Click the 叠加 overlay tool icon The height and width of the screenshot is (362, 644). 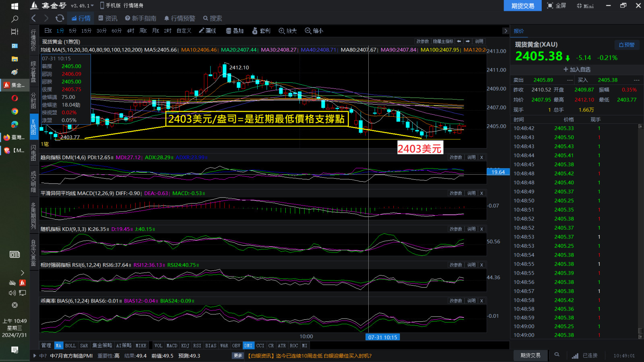pyautogui.click(x=235, y=31)
